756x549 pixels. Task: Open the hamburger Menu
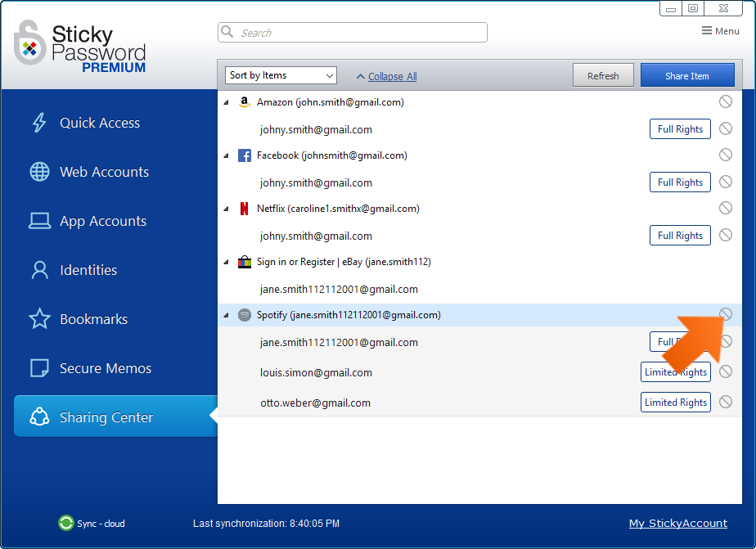[720, 31]
